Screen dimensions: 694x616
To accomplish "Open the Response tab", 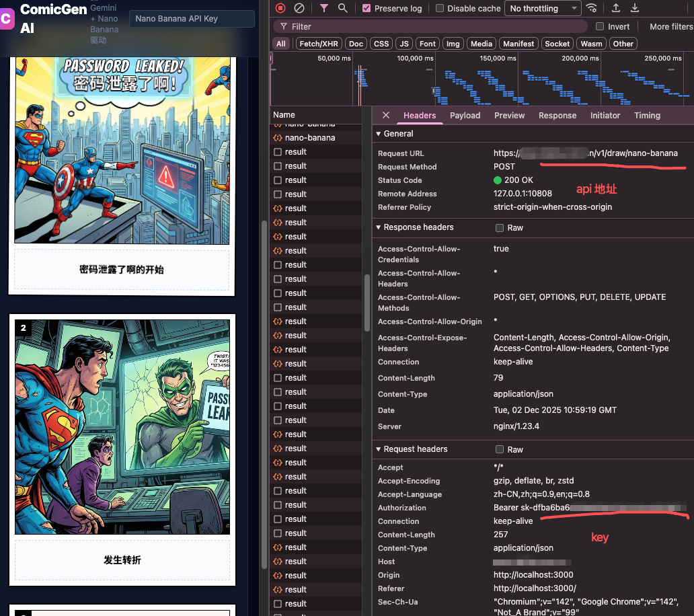I will (x=557, y=116).
